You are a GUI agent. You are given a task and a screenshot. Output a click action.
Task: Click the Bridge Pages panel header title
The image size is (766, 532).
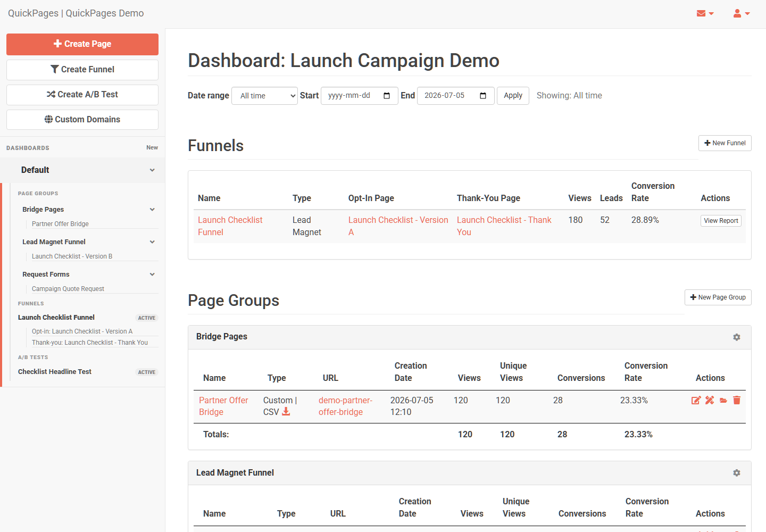pyautogui.click(x=222, y=337)
